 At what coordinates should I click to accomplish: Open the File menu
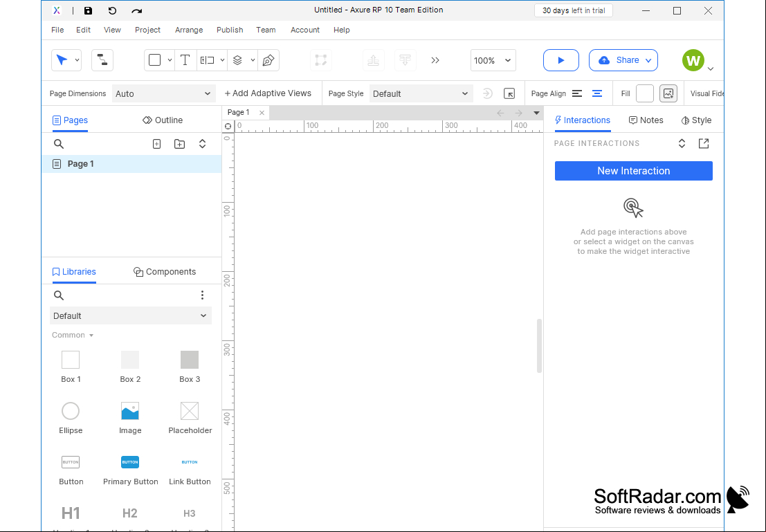tap(57, 30)
